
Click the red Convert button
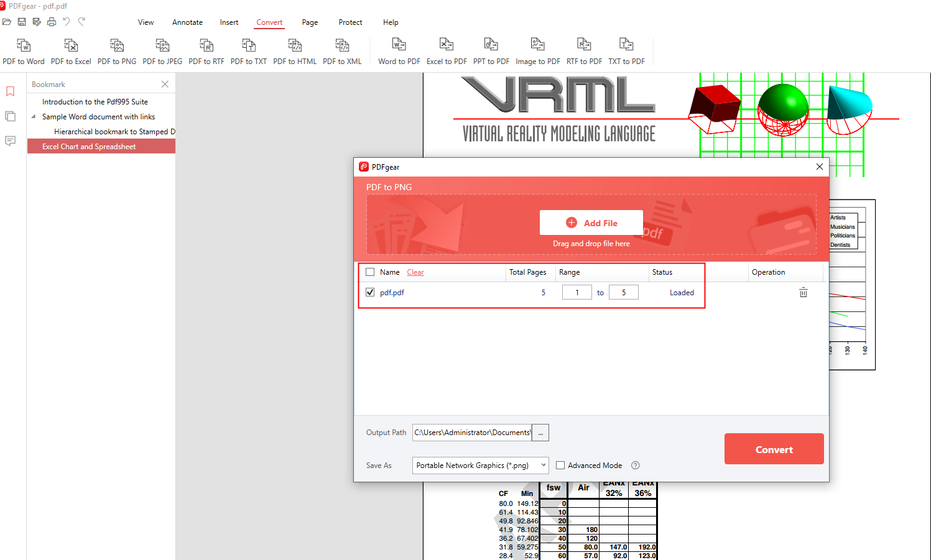click(774, 449)
